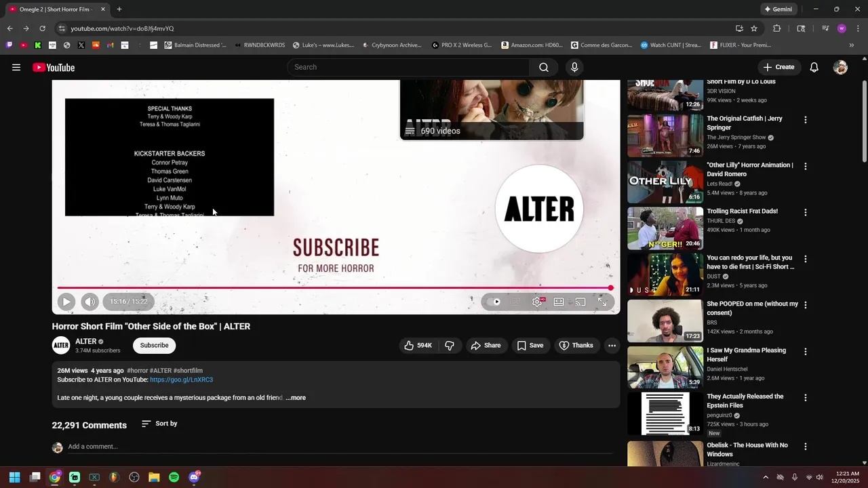Click the magnifying glass search button

[x=544, y=67]
